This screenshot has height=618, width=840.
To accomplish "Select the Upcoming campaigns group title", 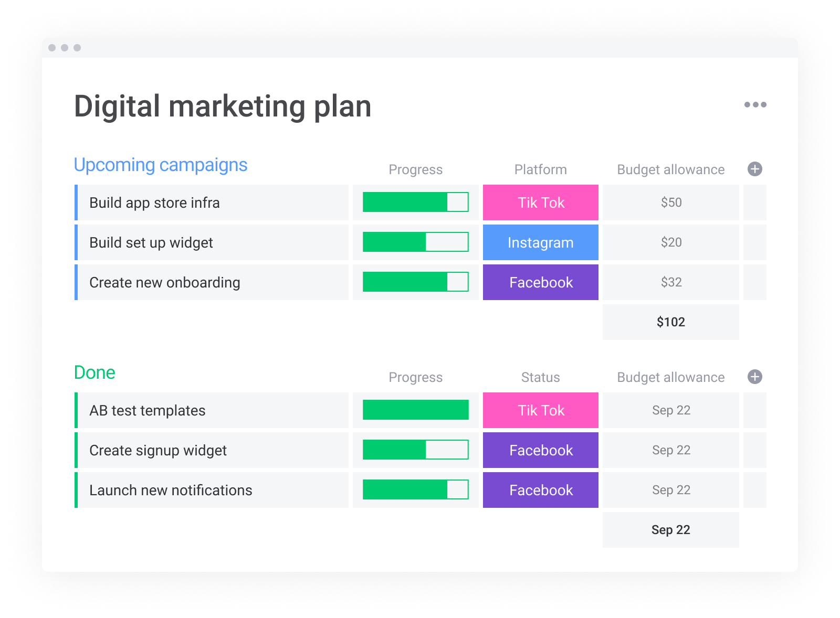I will (161, 165).
